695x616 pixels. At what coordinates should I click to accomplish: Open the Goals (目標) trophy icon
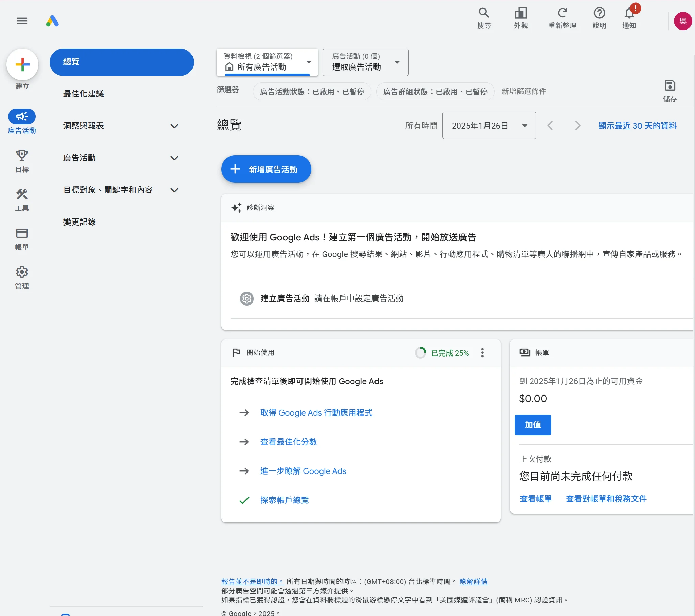(x=22, y=156)
